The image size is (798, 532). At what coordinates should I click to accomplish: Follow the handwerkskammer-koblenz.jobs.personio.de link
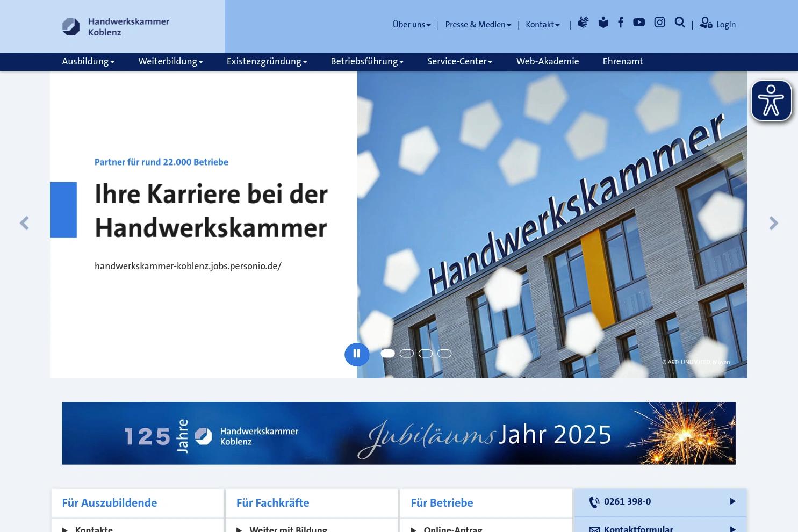(188, 266)
